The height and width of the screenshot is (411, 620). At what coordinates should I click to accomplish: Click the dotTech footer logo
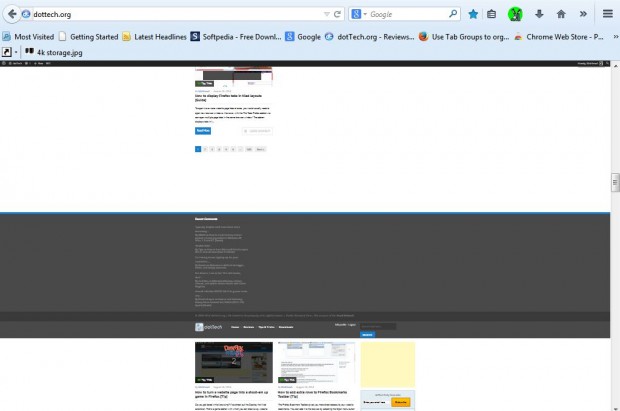pyautogui.click(x=208, y=327)
